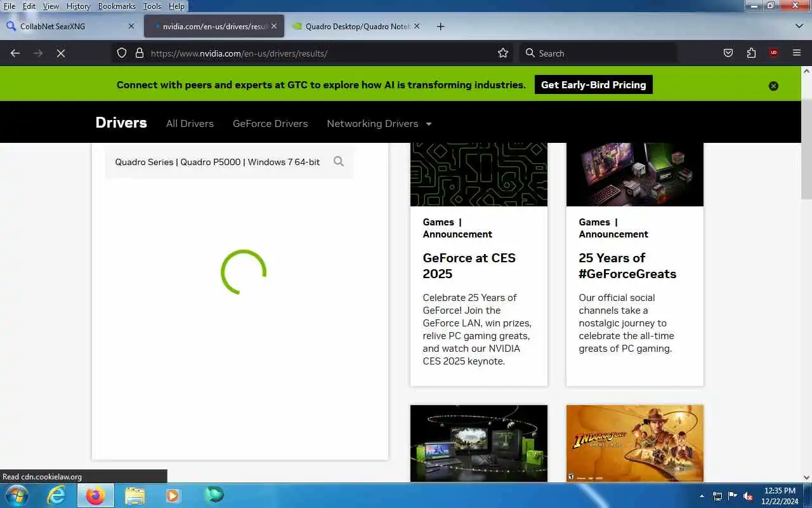
Task: Open the GeForce at CES 2025 article
Action: coord(469,265)
